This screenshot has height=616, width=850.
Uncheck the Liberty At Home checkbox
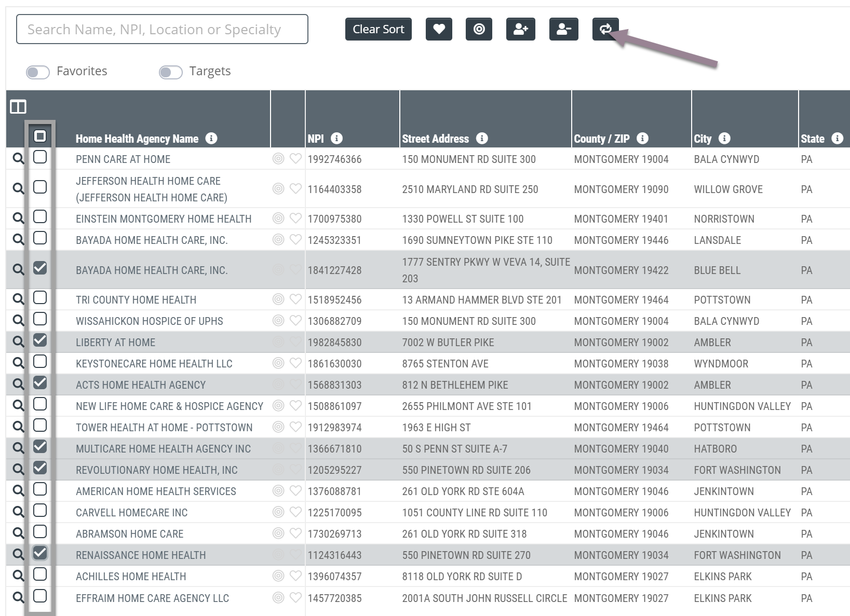coord(40,340)
